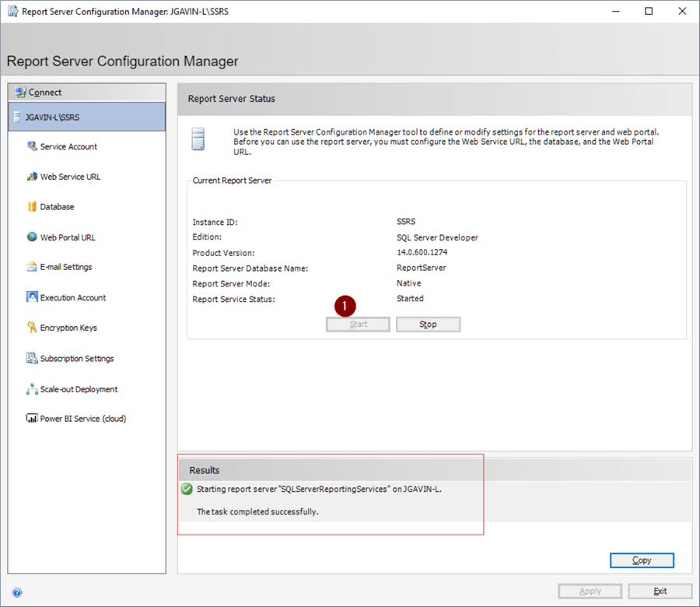700x607 pixels.
Task: Select Execution Account in sidebar
Action: (x=73, y=298)
